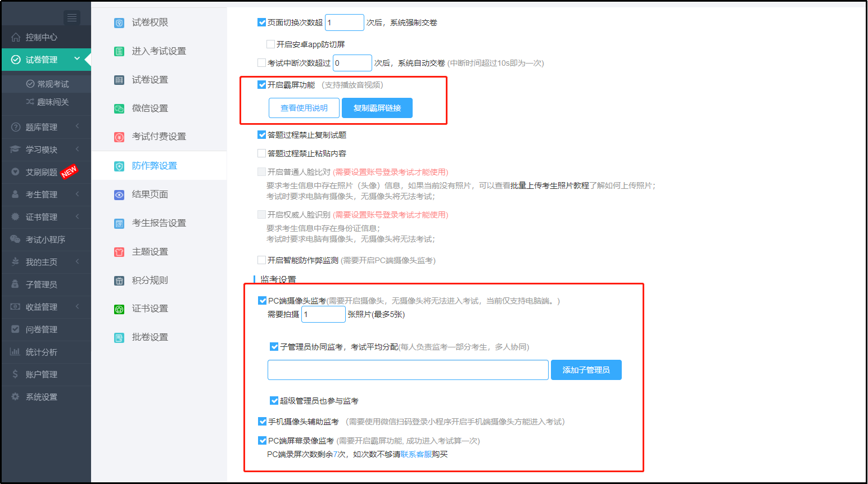Image resolution: width=868 pixels, height=484 pixels.
Task: Expand the 考生管理 sidebar menu
Action: tap(77, 193)
